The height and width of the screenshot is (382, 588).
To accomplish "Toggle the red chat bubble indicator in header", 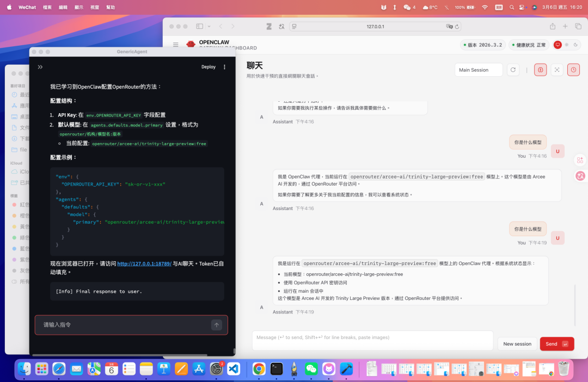I will [x=558, y=45].
